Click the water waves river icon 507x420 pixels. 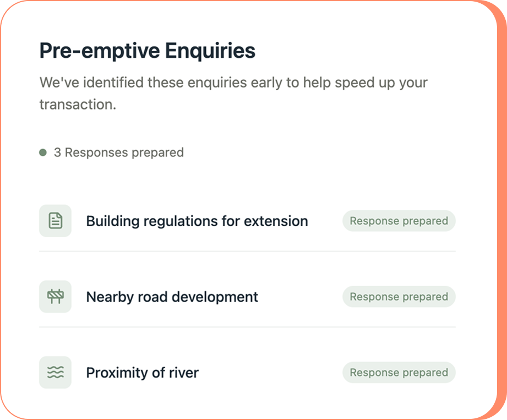click(55, 373)
